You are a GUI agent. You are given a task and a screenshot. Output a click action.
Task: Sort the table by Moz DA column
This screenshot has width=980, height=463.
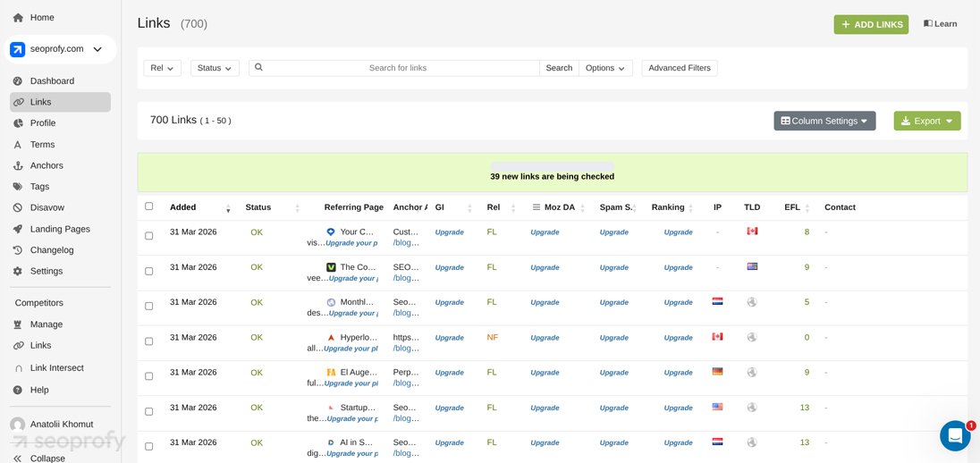click(x=559, y=207)
